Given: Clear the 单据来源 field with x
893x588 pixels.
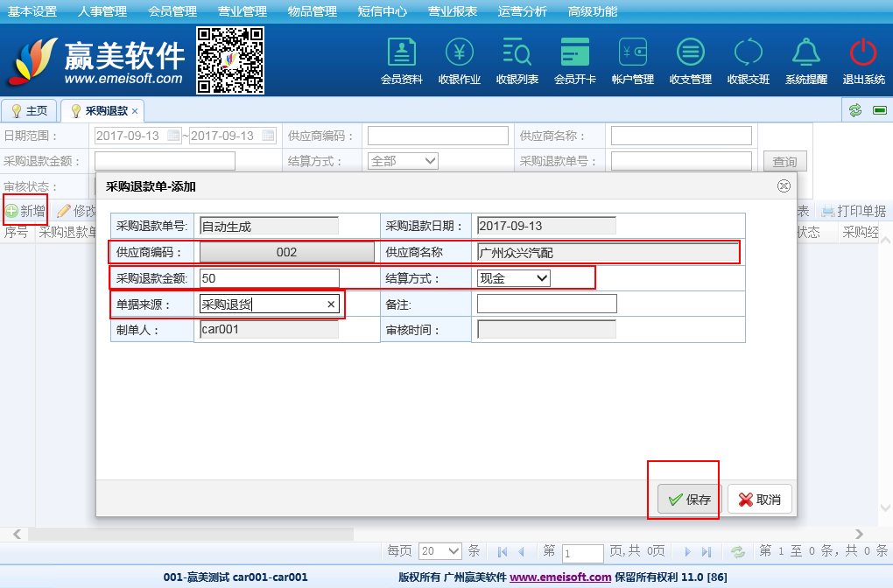Looking at the screenshot, I should 331,304.
